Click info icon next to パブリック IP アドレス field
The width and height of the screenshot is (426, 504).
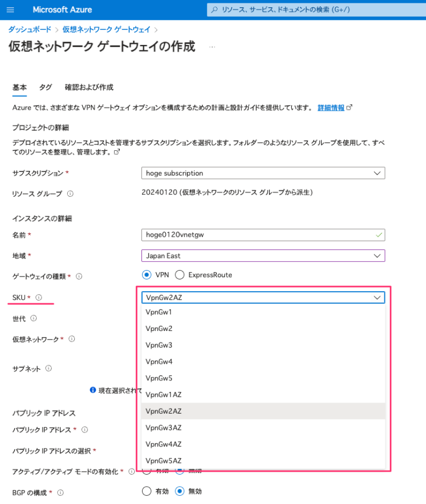click(84, 430)
